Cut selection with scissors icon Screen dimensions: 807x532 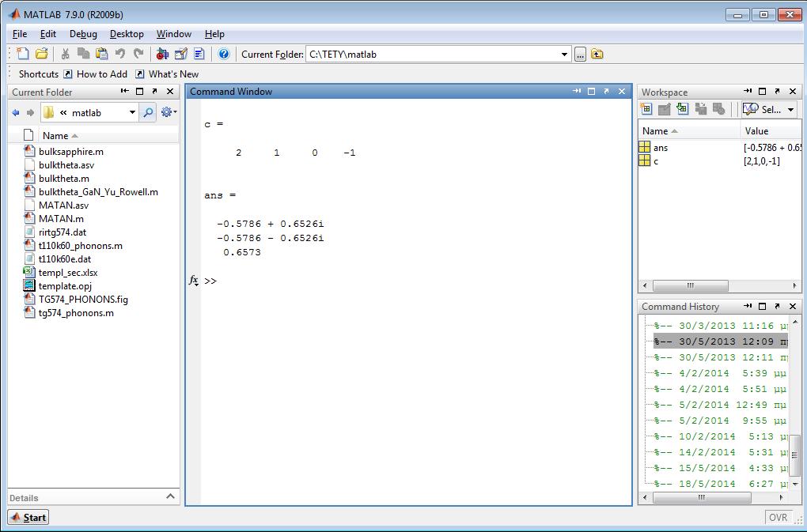click(66, 54)
